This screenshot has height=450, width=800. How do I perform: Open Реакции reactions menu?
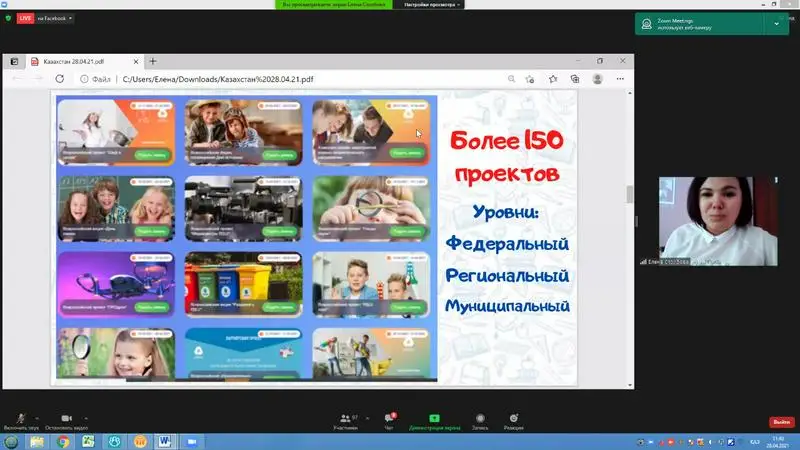(x=513, y=419)
